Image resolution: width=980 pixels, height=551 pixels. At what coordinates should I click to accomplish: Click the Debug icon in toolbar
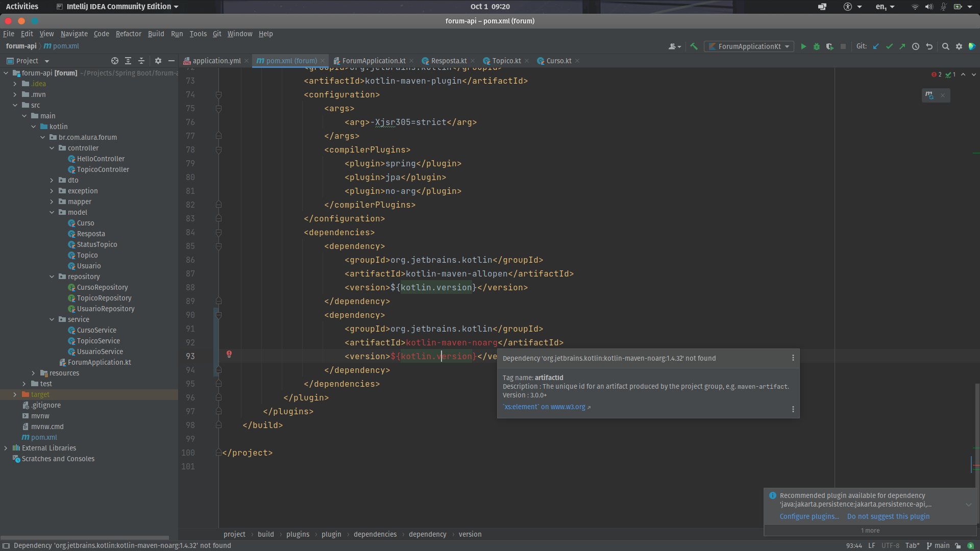pyautogui.click(x=817, y=46)
